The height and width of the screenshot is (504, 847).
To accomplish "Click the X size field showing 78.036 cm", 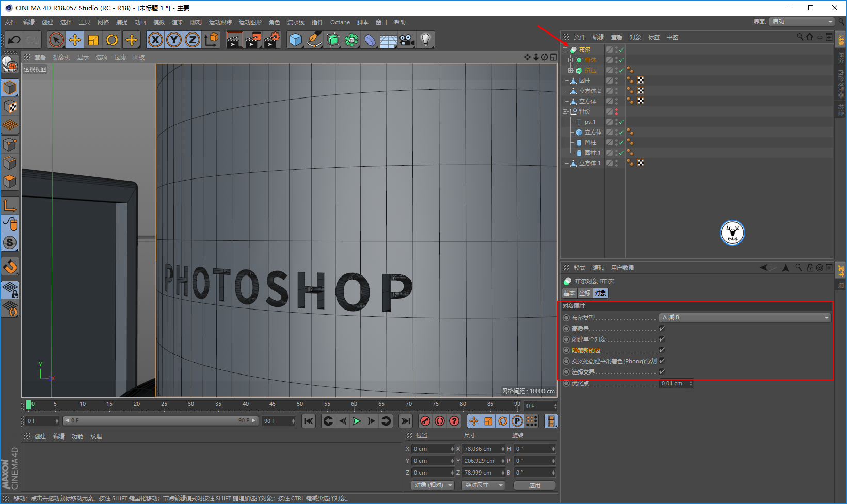I will click(x=483, y=449).
